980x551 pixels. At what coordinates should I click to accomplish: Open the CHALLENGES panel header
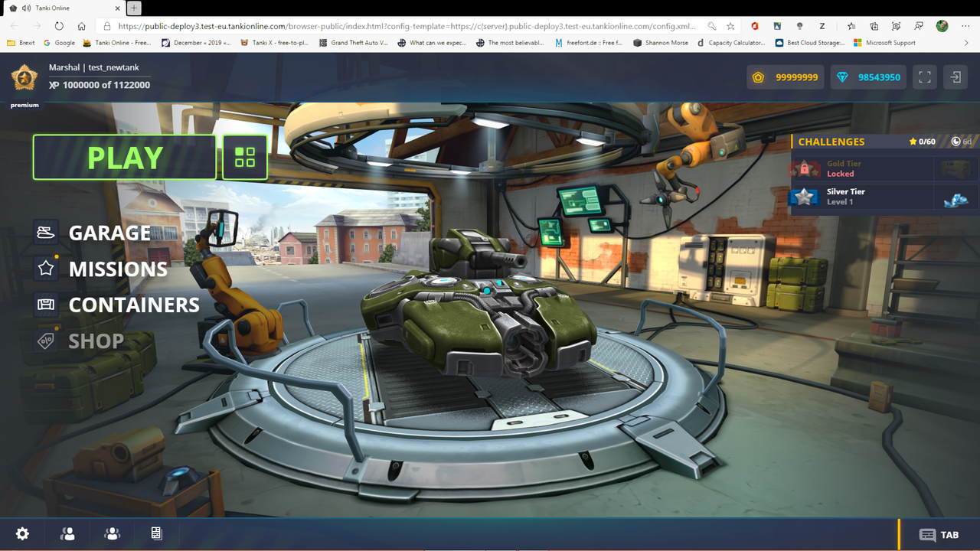[x=831, y=142]
